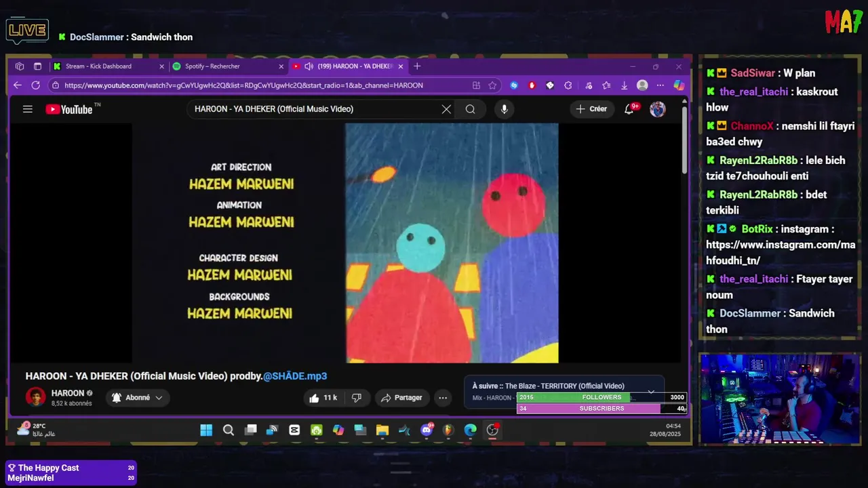Click SadSiwar username in chat
Viewport: 868px width, 488px height.
[x=753, y=73]
